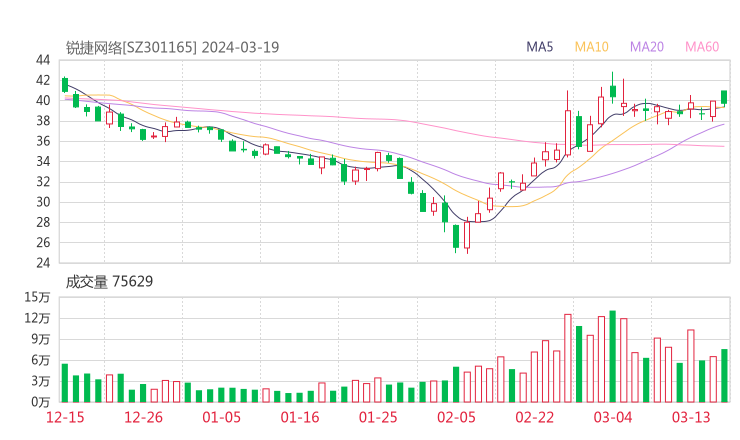Click the 44 price axis label
The width and height of the screenshot is (740, 440).
click(43, 60)
